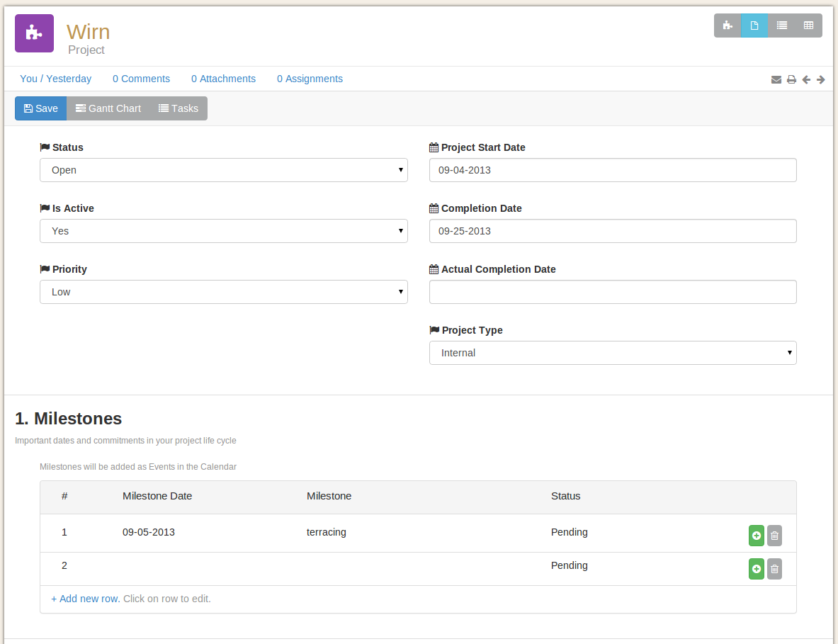The image size is (838, 644).
Task: Click the Save button
Action: coord(40,108)
